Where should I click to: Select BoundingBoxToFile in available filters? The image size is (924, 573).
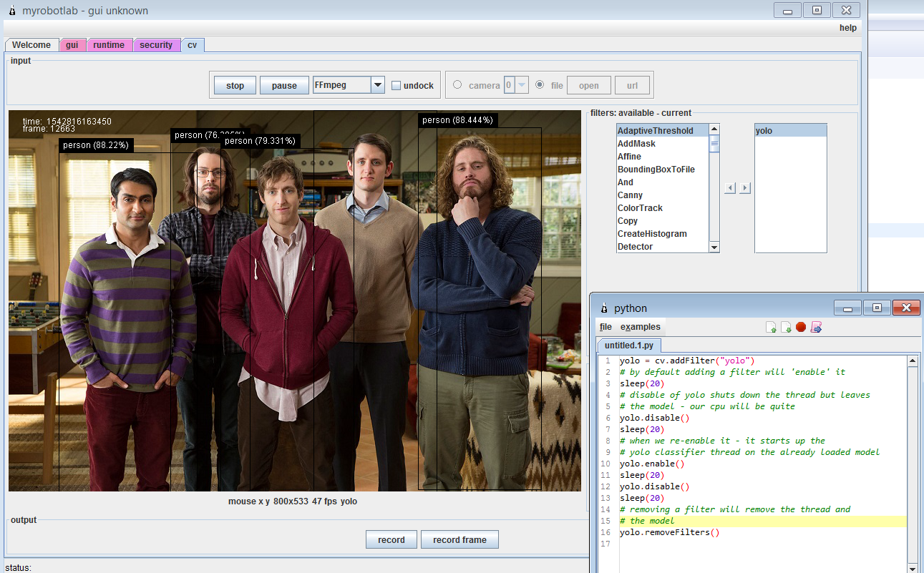pyautogui.click(x=662, y=170)
